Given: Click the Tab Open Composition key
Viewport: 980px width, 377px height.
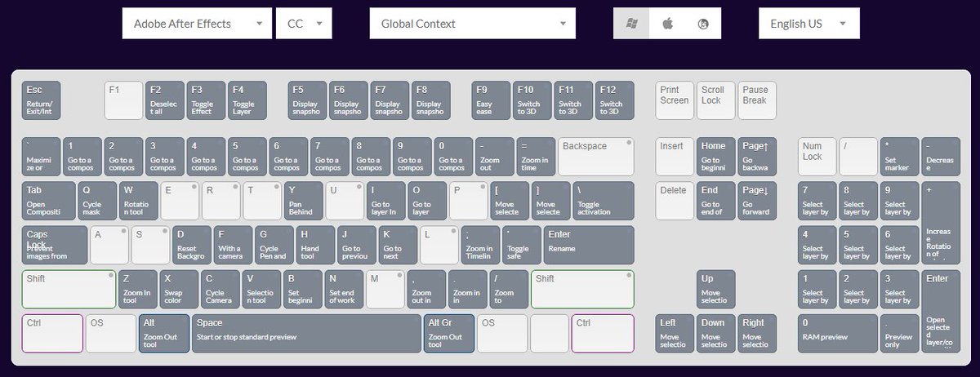Looking at the screenshot, I should 48,201.
